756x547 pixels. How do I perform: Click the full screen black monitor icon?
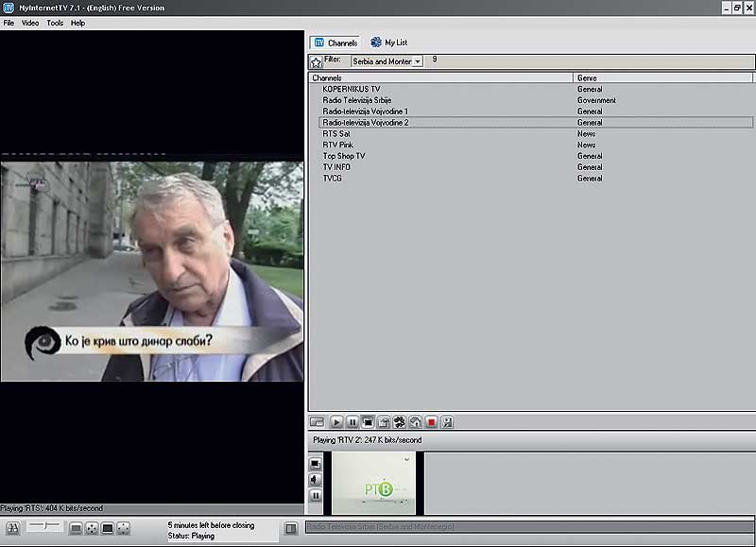click(x=108, y=529)
